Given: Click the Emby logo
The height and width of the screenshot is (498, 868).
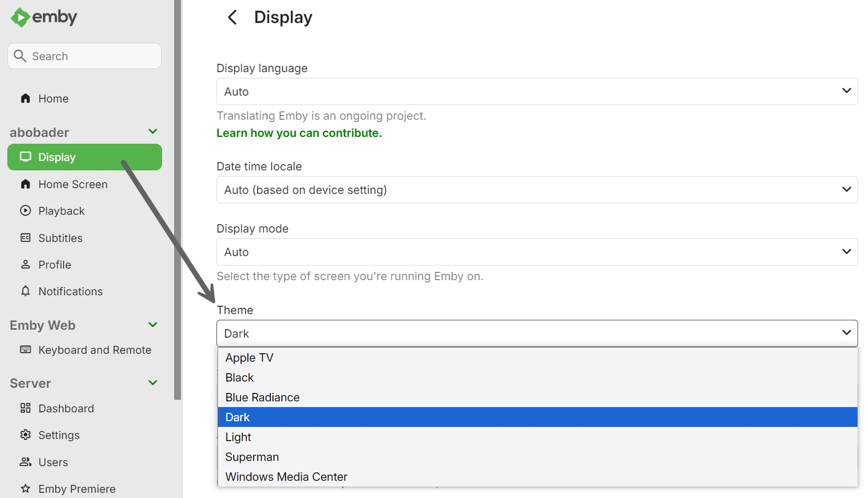Looking at the screenshot, I should click(x=44, y=17).
